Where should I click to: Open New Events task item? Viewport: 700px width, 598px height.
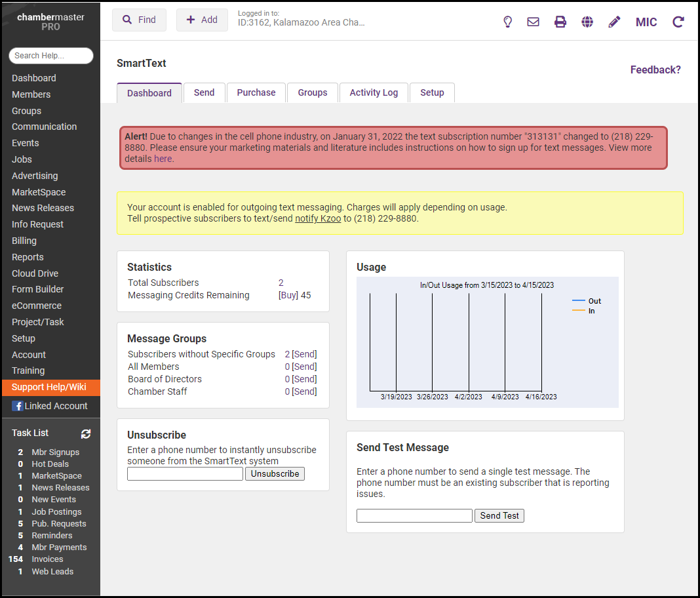54,500
